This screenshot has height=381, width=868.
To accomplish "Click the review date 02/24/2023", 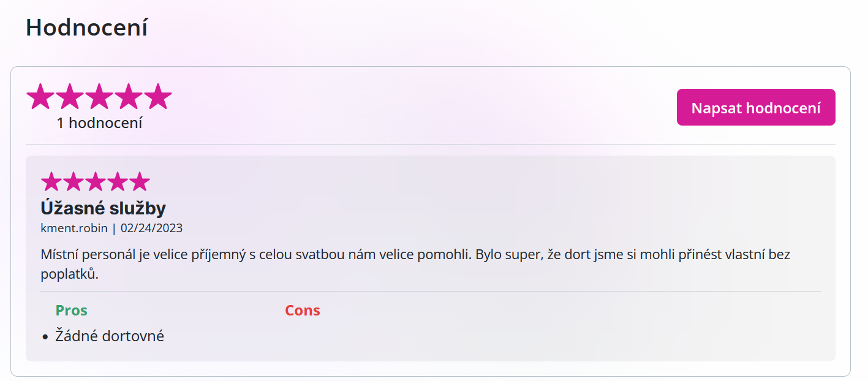I will [x=151, y=228].
